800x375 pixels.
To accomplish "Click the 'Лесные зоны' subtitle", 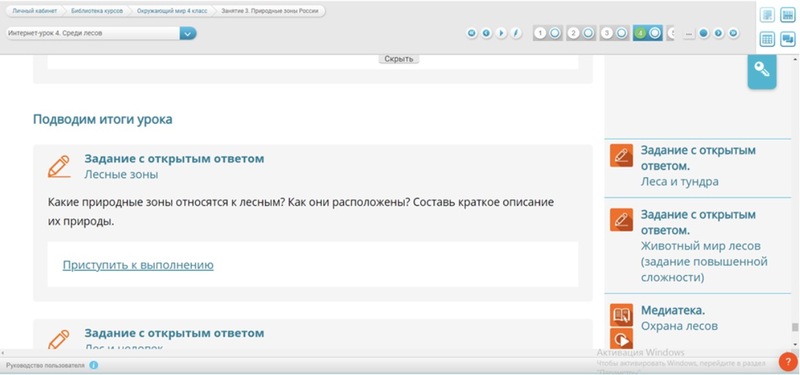I will (x=121, y=174).
